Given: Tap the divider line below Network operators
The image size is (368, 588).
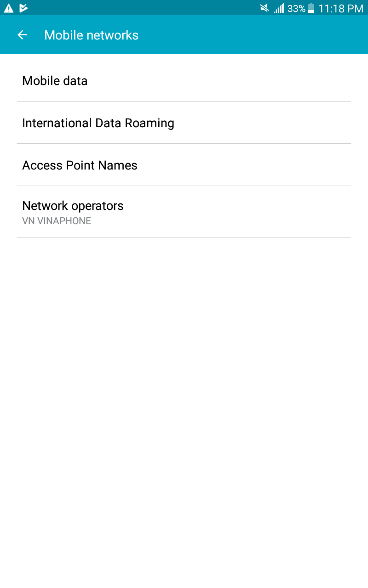Looking at the screenshot, I should click(x=184, y=237).
